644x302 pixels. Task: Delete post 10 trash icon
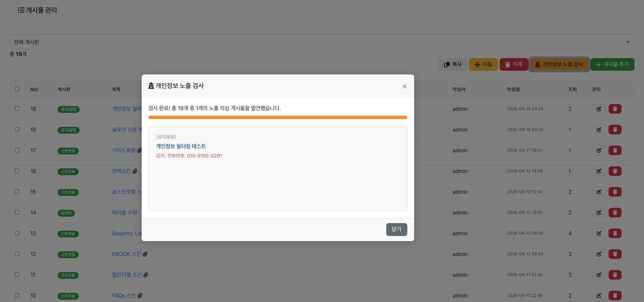(615, 296)
